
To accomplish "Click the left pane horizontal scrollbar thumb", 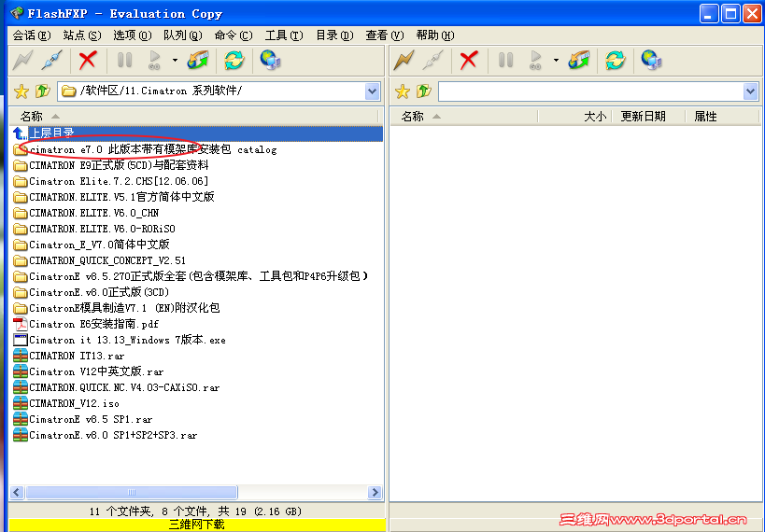I will coord(132,492).
